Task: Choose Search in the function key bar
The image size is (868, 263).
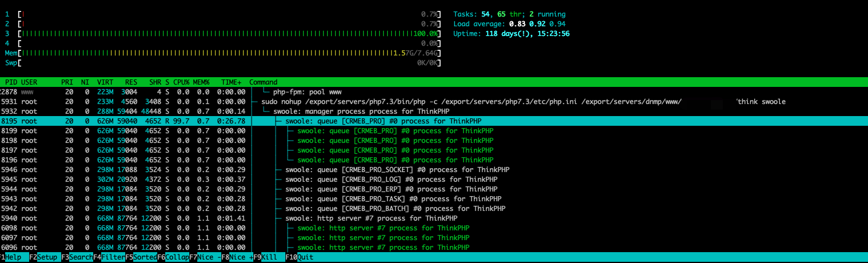Action: (81, 257)
